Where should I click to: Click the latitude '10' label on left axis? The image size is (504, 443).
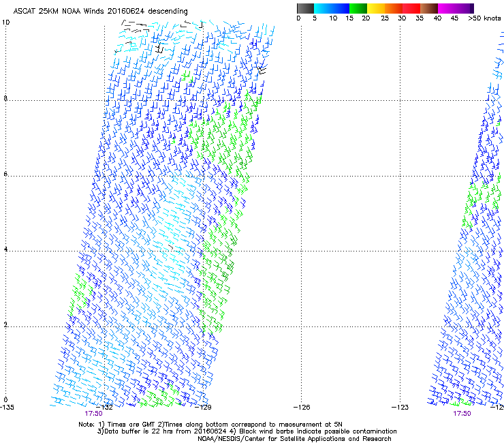(x=5, y=22)
